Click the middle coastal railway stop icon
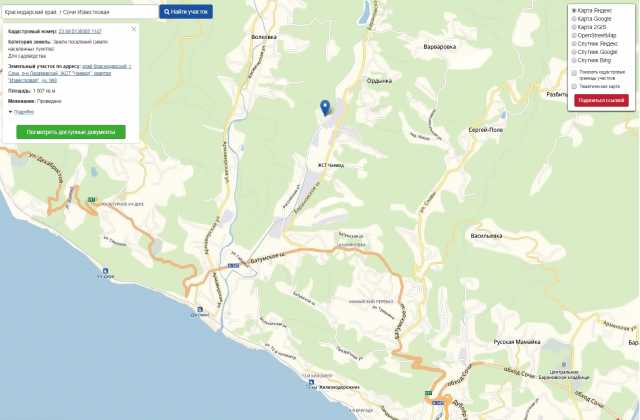Image resolution: width=640 pixels, height=420 pixels. (x=200, y=309)
